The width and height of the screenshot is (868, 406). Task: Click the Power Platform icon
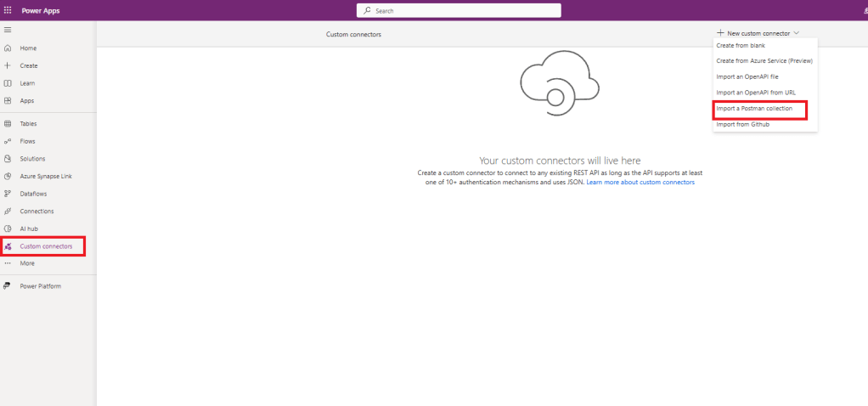8,286
